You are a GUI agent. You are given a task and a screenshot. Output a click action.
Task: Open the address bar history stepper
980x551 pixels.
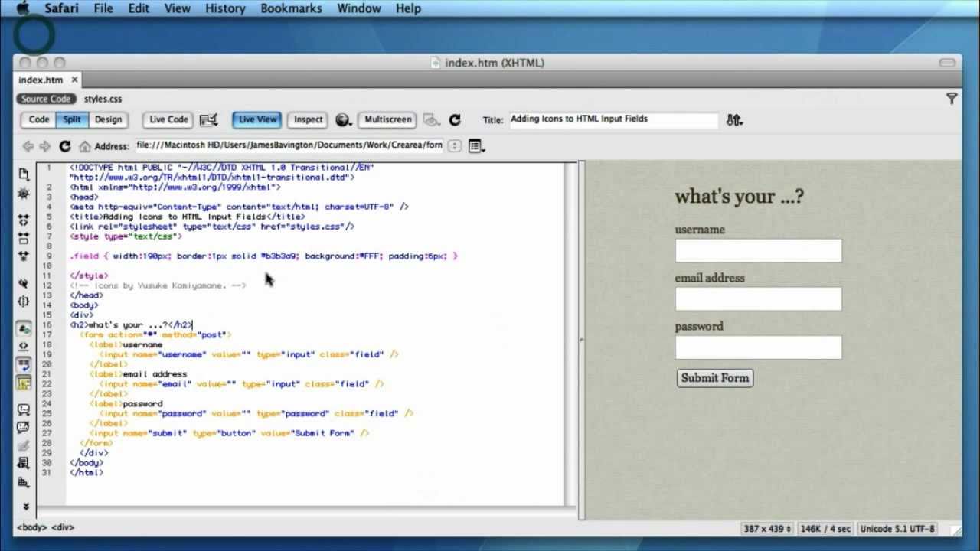pyautogui.click(x=455, y=145)
